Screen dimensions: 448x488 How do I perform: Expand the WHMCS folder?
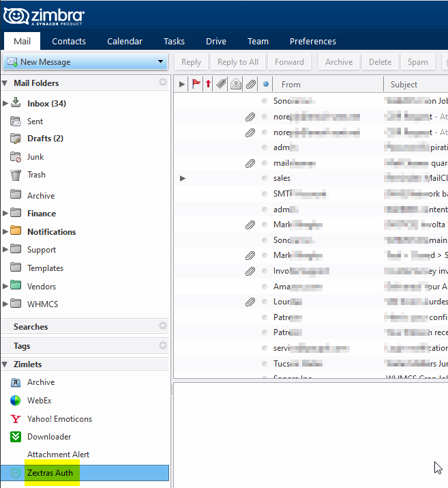click(5, 304)
